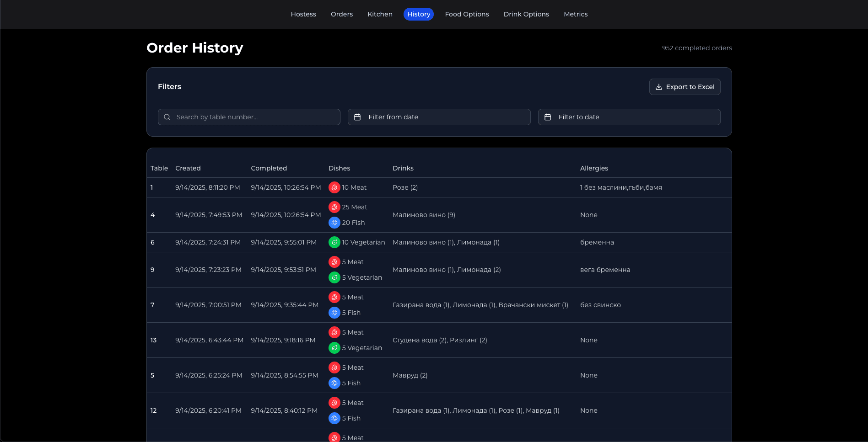This screenshot has height=442, width=868.
Task: Click calendar icon in Filter to date
Action: 548,117
